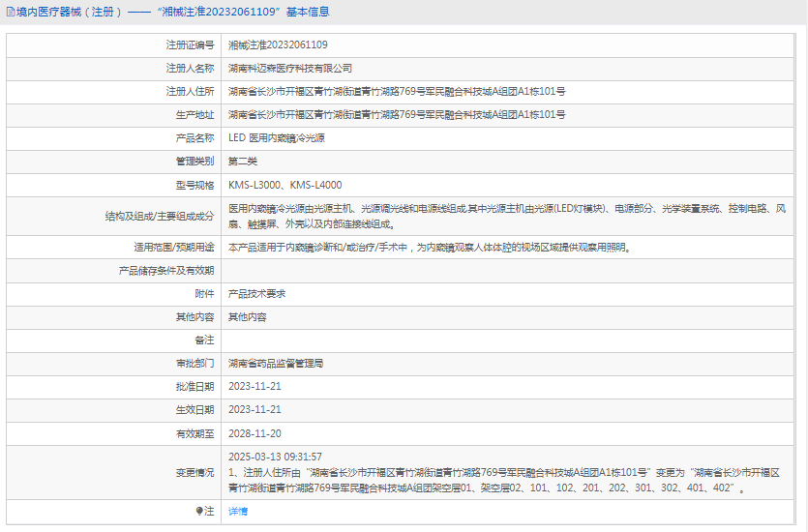Viewport: 808px width, 532px height.
Task: Click the product name LED 医用内窥镜冷光源
Action: pyautogui.click(x=277, y=138)
